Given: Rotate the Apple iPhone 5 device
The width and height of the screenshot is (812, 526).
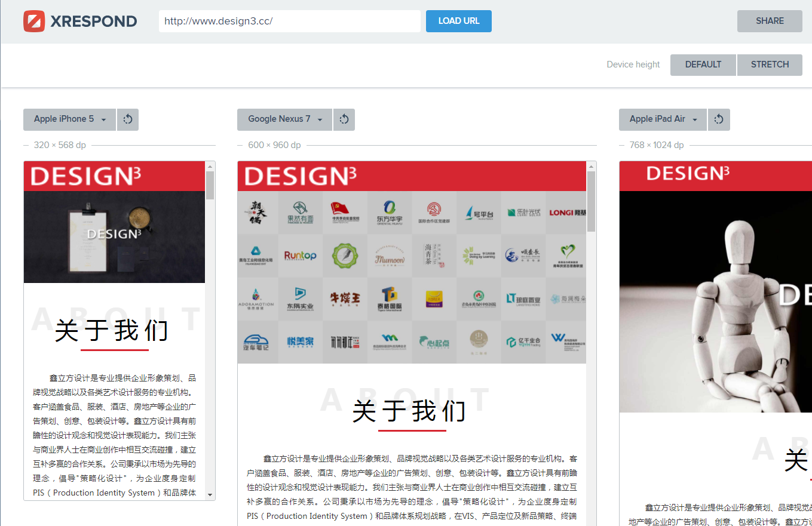Looking at the screenshot, I should [x=128, y=119].
